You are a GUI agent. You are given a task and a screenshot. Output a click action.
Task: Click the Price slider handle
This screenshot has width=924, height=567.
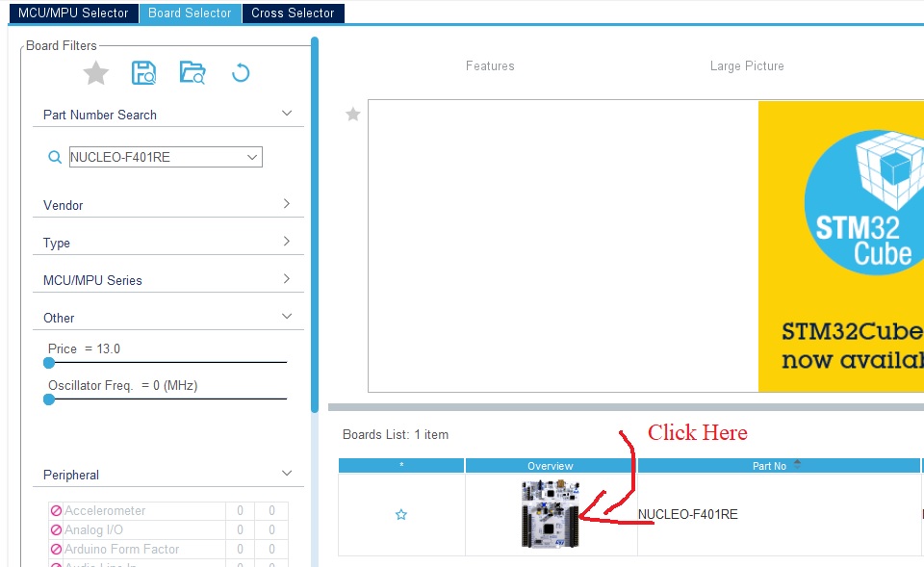[x=49, y=363]
